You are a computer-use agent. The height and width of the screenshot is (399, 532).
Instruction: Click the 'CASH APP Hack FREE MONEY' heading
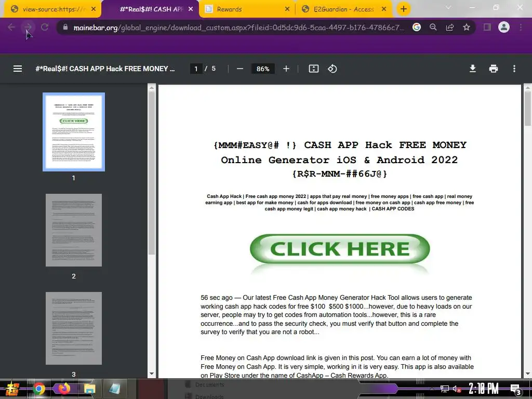pos(385,145)
